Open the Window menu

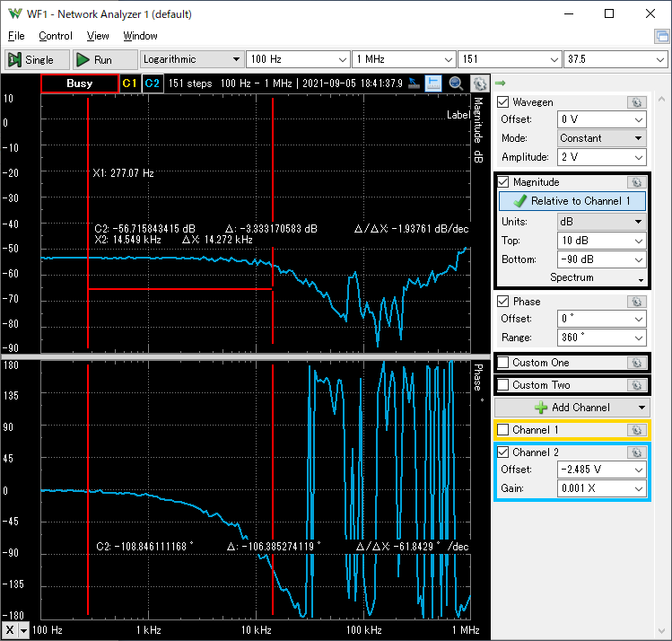point(140,36)
